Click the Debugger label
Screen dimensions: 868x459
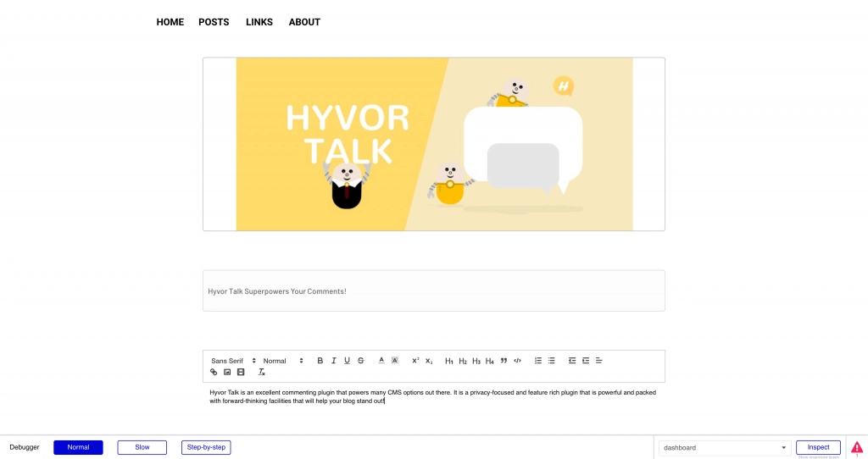[x=25, y=447]
